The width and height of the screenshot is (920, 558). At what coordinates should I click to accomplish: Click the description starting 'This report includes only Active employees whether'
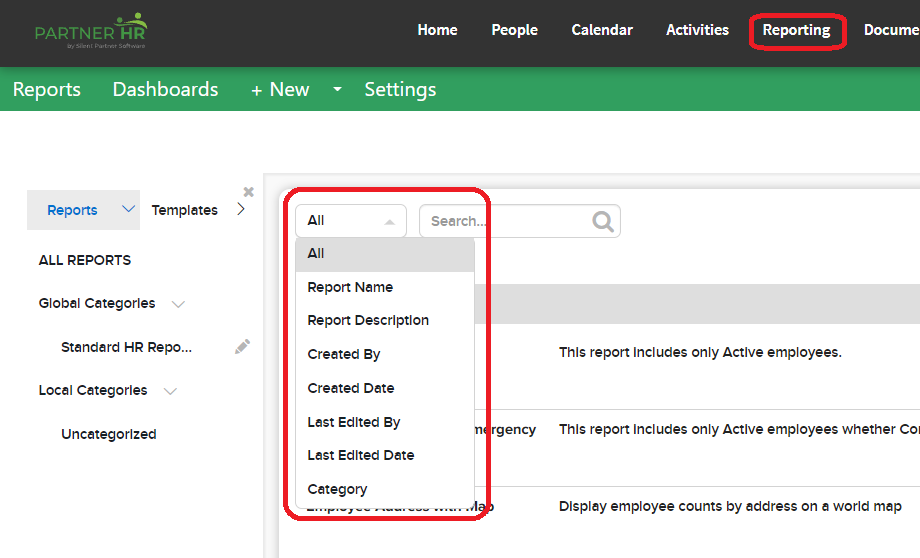739,429
